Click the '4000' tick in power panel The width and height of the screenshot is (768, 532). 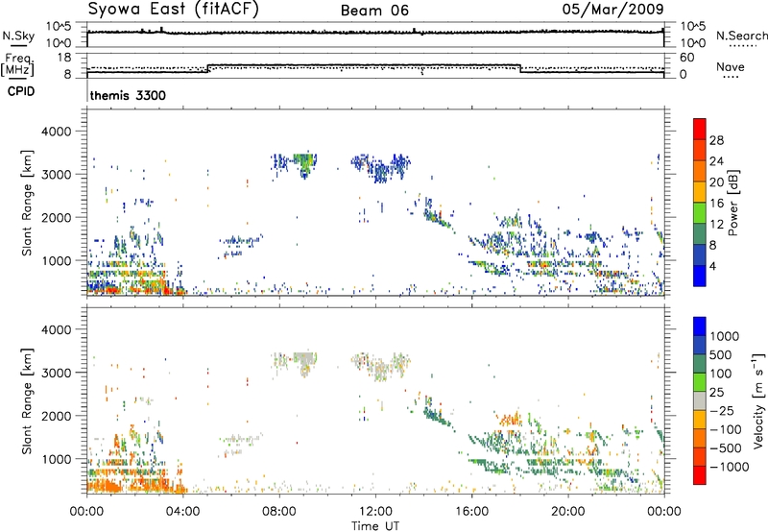click(56, 132)
